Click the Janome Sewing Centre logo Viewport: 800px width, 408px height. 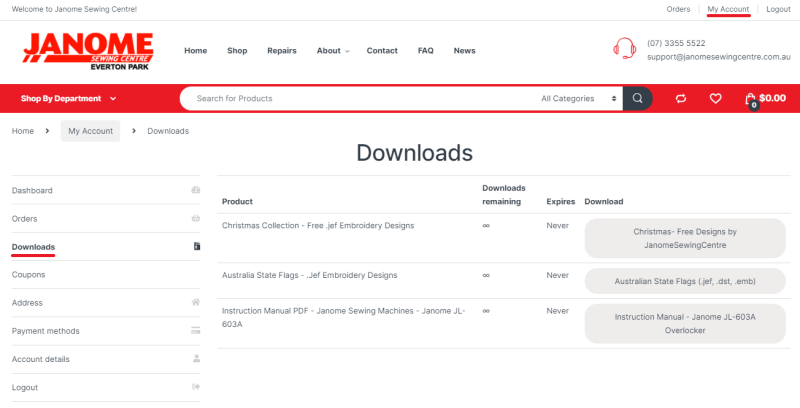click(x=88, y=51)
